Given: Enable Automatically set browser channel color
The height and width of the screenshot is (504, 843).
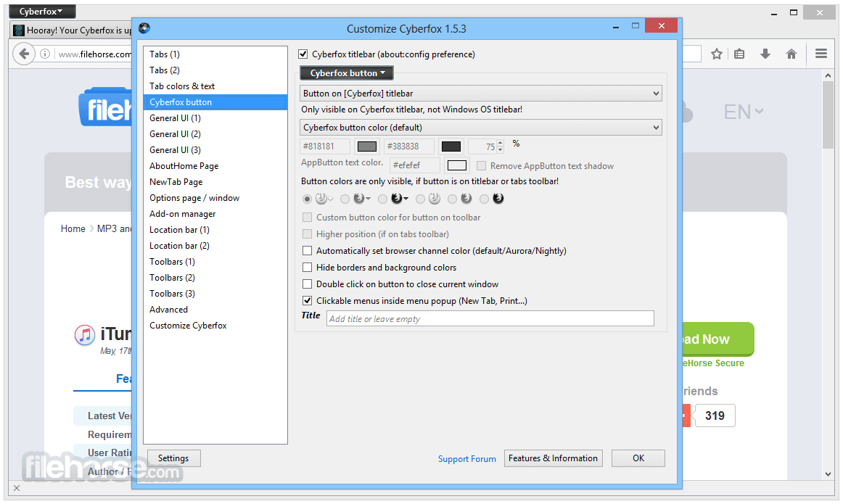Looking at the screenshot, I should pos(308,251).
